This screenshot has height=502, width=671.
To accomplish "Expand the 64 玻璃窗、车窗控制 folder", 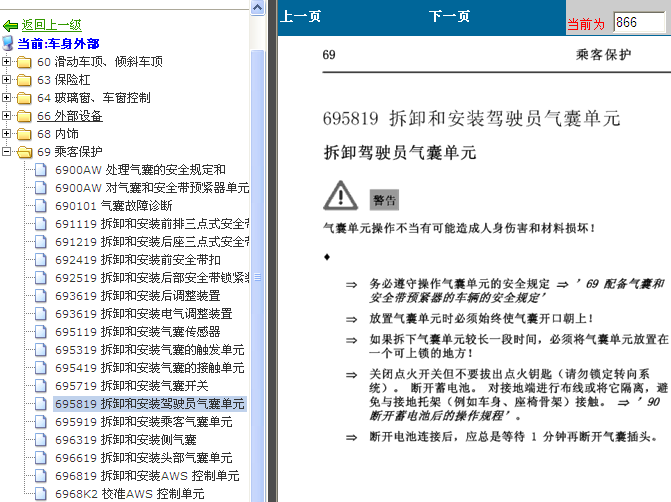I will 6,98.
